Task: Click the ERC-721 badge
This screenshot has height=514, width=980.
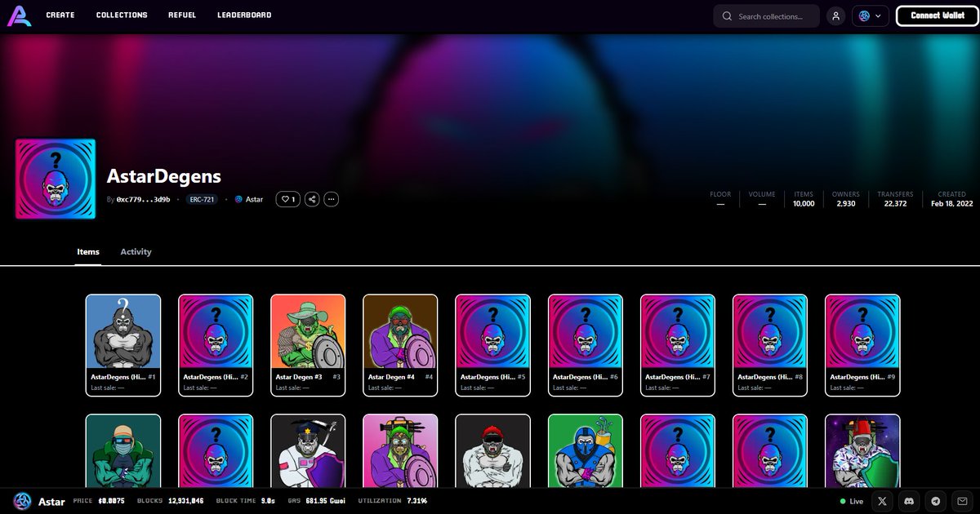Action: click(x=202, y=199)
